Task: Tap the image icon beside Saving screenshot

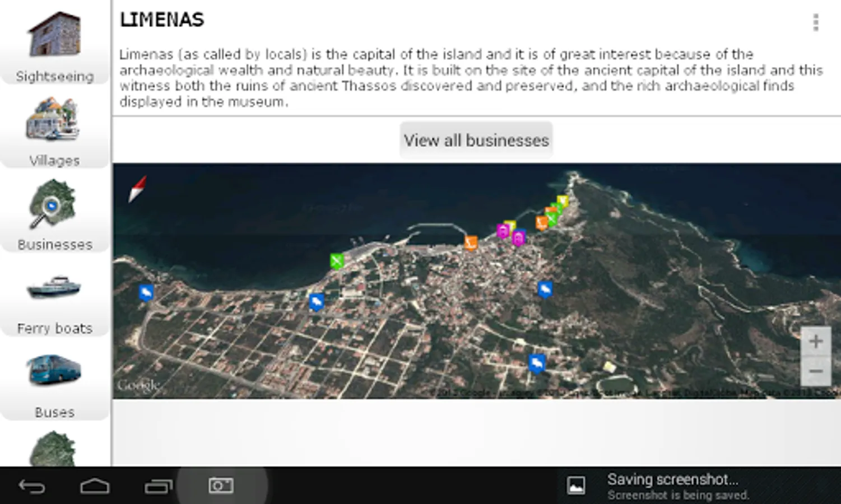Action: 576,486
